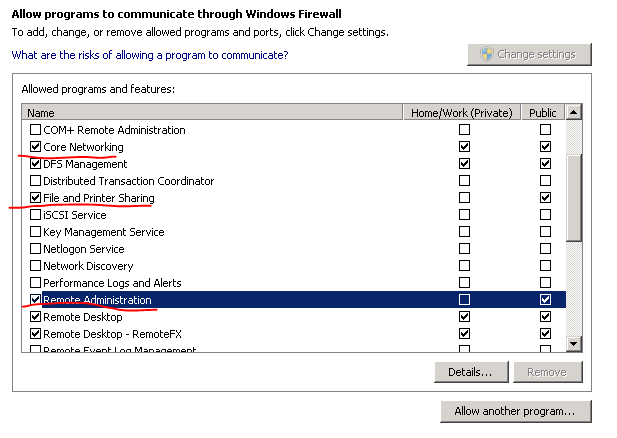
Task: Select the Key Management Service row text
Action: [104, 232]
